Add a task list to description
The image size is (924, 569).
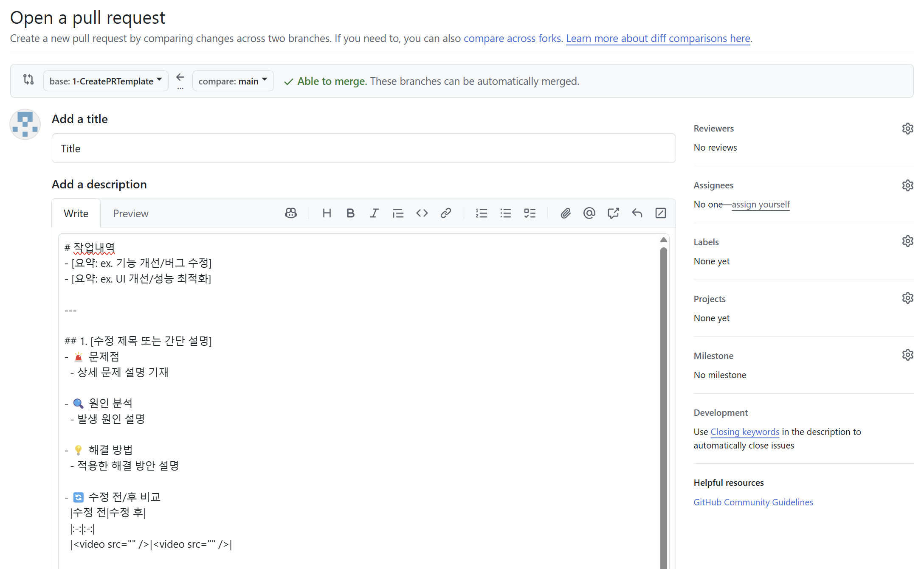point(530,213)
